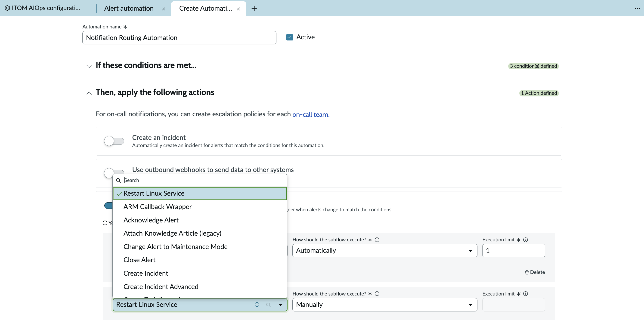644x320 pixels.
Task: Click the empty Execution limit field
Action: coord(514,305)
